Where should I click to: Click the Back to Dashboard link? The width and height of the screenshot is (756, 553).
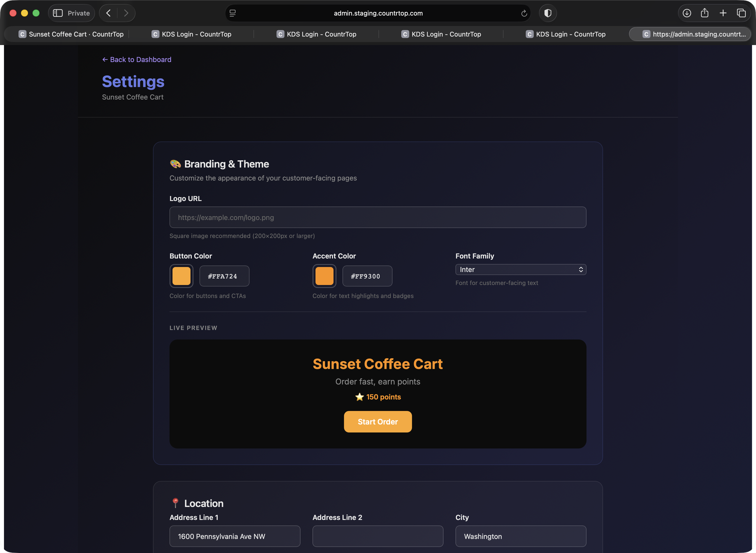137,60
